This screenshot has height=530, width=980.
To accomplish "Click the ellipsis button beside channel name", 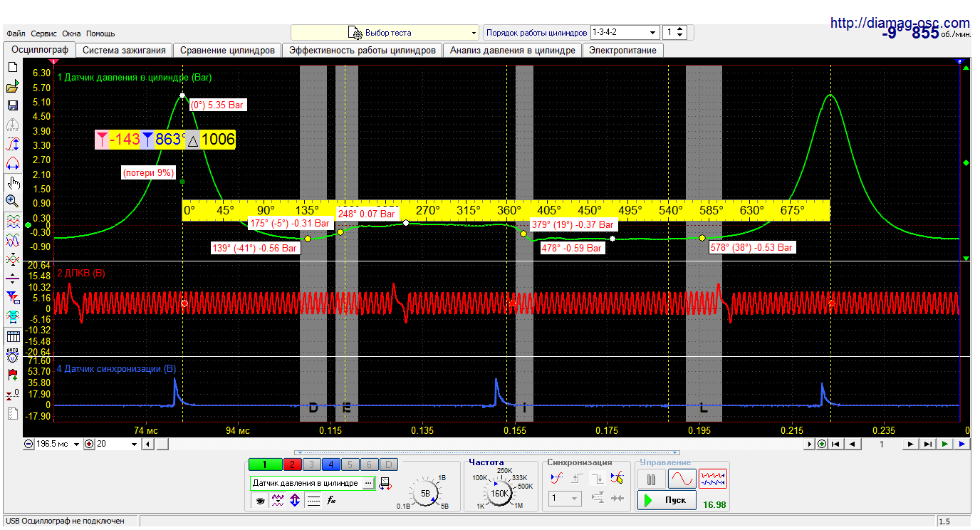I will pos(368,483).
